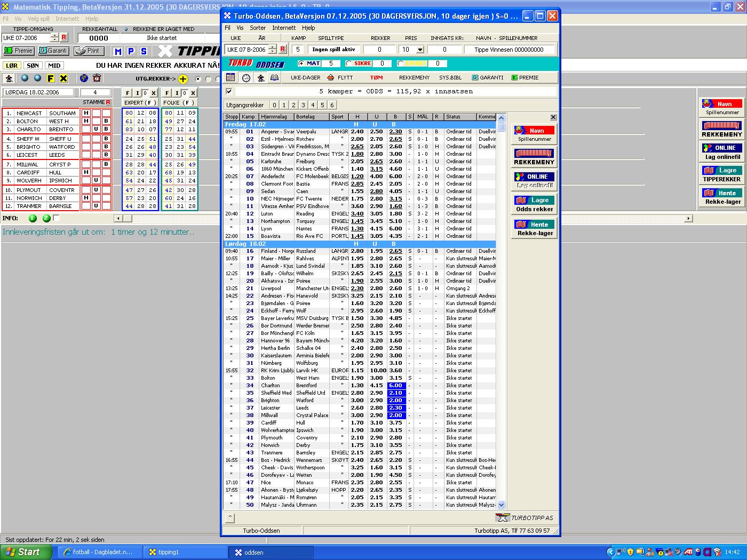747x560 pixels.
Task: Click Lagre Odds rekker button
Action: (535, 204)
